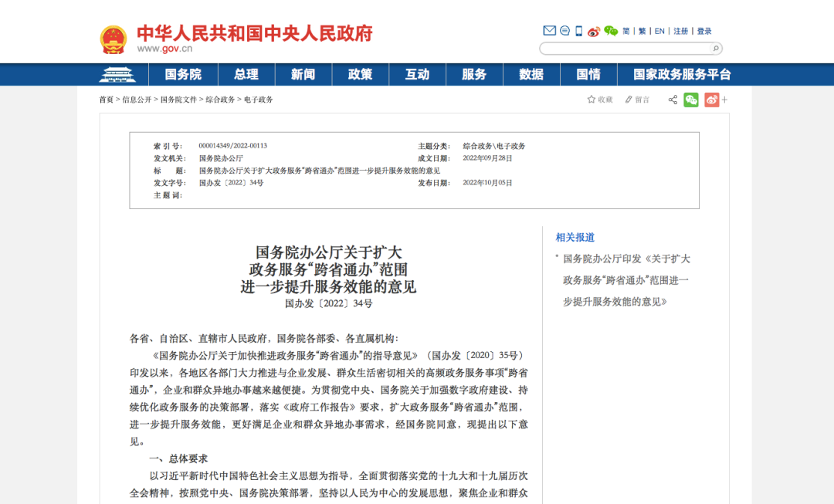Viewport: 834px width, 504px height.
Task: Click the government building home icon
Action: click(117, 75)
